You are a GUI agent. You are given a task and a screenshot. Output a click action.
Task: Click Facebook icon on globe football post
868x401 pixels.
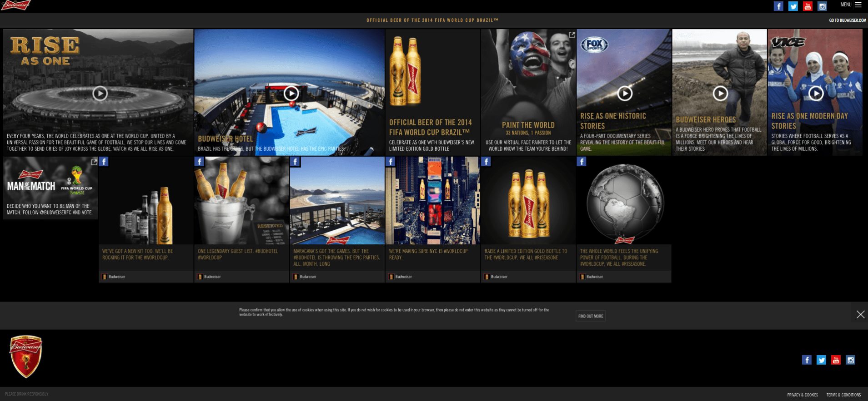(x=581, y=162)
